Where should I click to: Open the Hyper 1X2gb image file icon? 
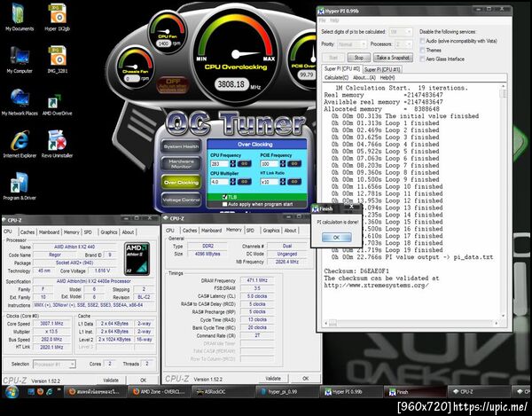point(57,17)
